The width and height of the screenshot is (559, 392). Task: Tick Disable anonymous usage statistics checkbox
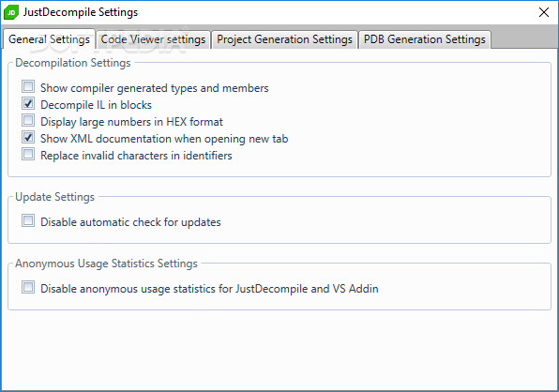click(28, 287)
